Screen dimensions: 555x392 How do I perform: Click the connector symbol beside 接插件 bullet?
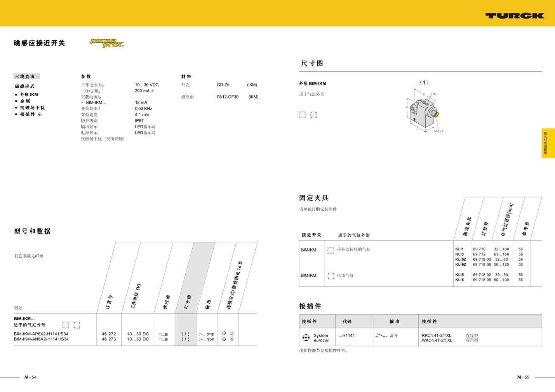[x=40, y=114]
